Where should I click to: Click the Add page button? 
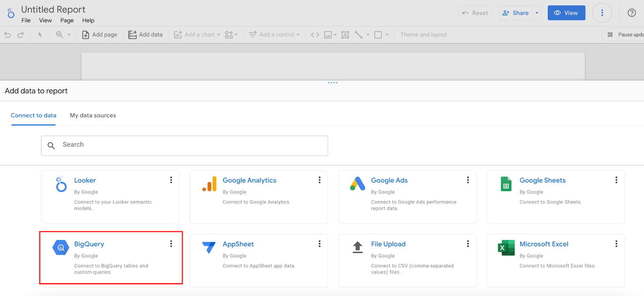pos(99,34)
